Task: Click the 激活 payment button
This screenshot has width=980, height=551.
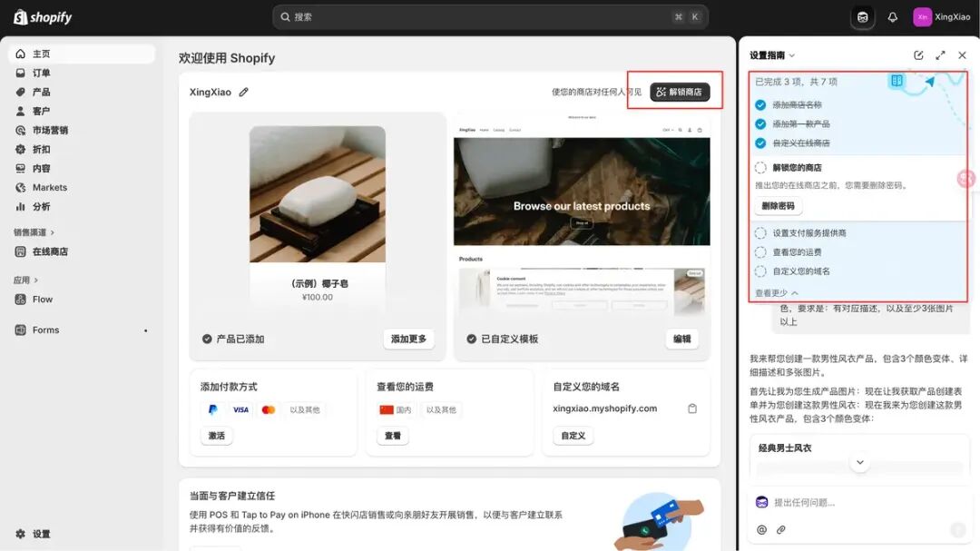Action: coord(216,436)
